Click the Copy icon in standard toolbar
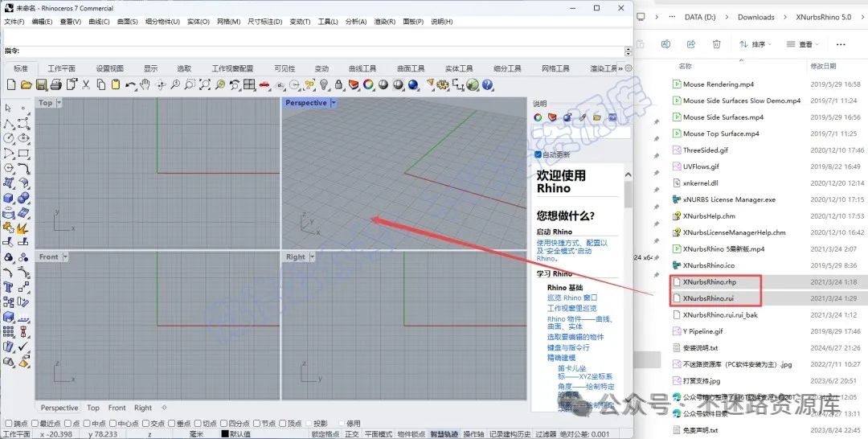 tap(100, 84)
